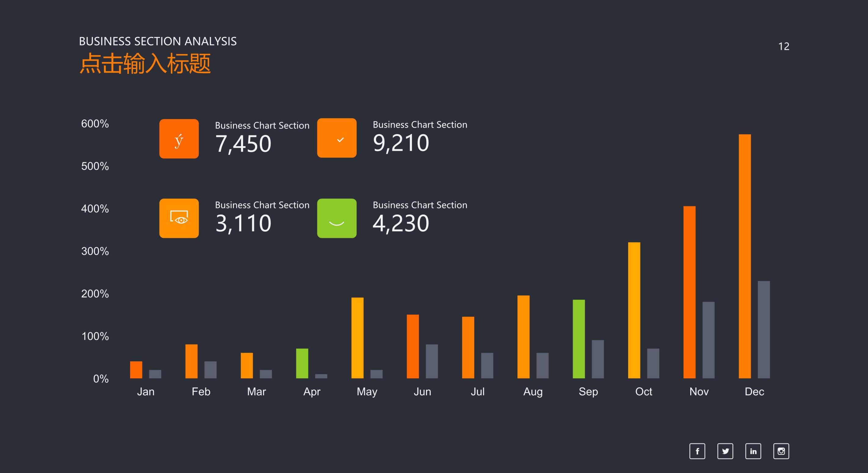
Task: Select the orange checkmark icon tile
Action: [x=337, y=138]
